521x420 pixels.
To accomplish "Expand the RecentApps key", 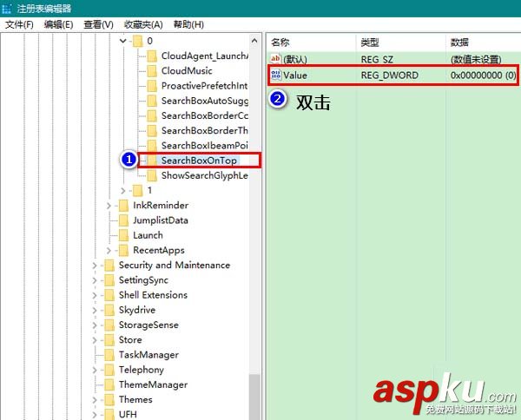I will (109, 250).
